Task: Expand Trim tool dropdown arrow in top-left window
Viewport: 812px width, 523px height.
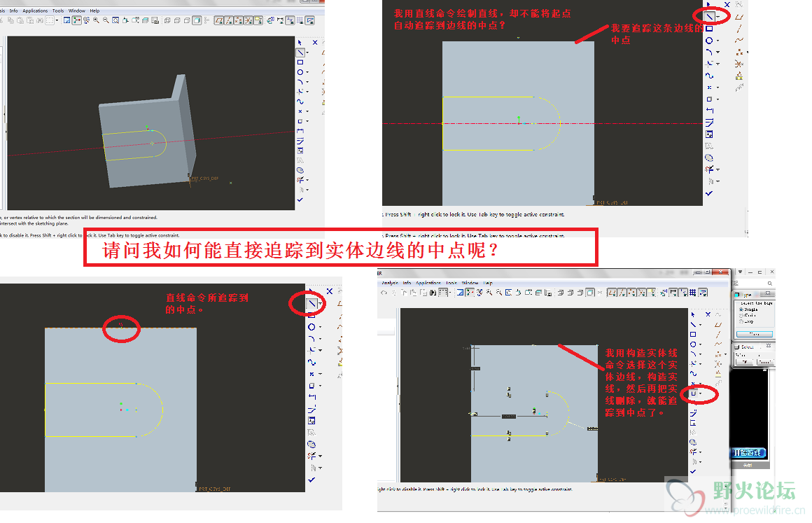Action: (307, 180)
